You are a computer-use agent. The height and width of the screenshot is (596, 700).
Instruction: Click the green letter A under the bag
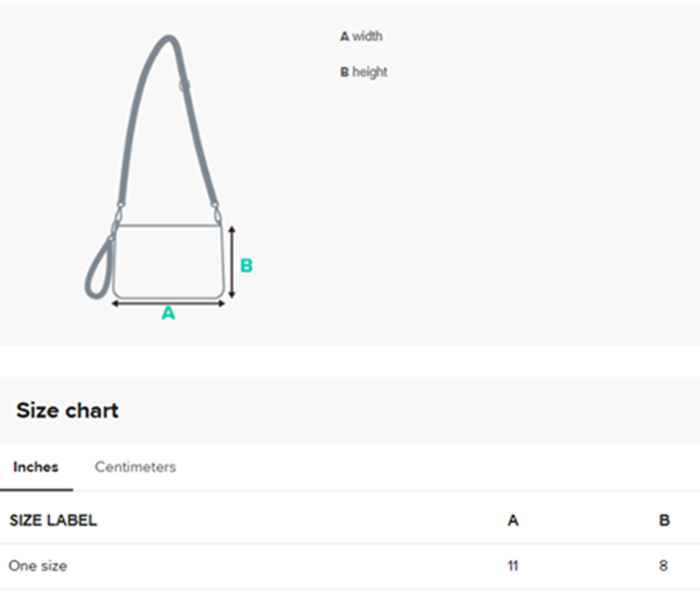coord(168,313)
